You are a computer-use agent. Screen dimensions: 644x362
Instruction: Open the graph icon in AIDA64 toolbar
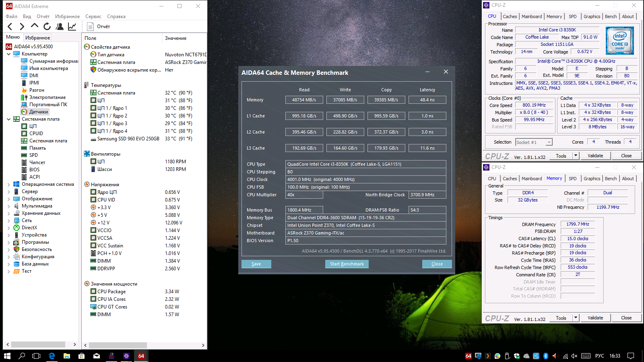(72, 27)
